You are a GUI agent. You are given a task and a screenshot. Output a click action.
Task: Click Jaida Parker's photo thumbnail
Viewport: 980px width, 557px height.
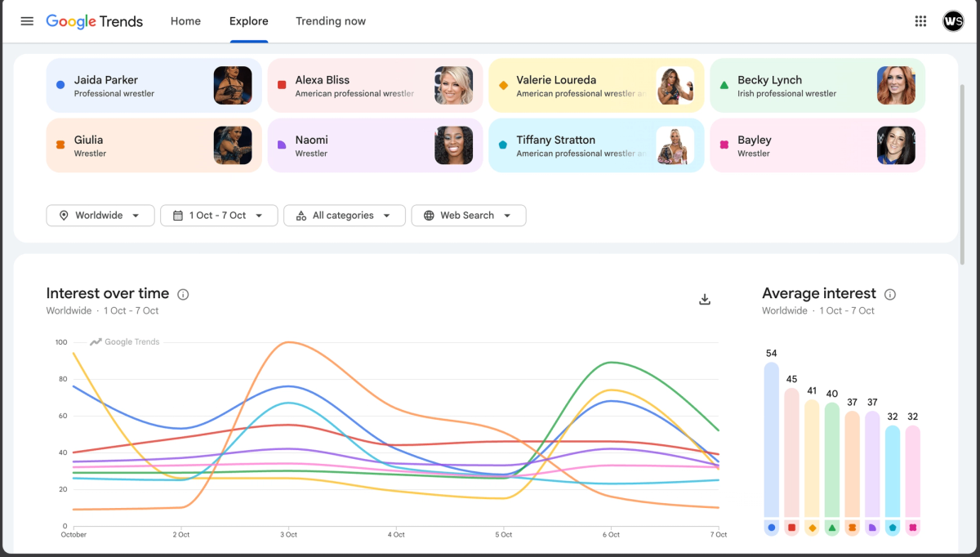point(233,86)
